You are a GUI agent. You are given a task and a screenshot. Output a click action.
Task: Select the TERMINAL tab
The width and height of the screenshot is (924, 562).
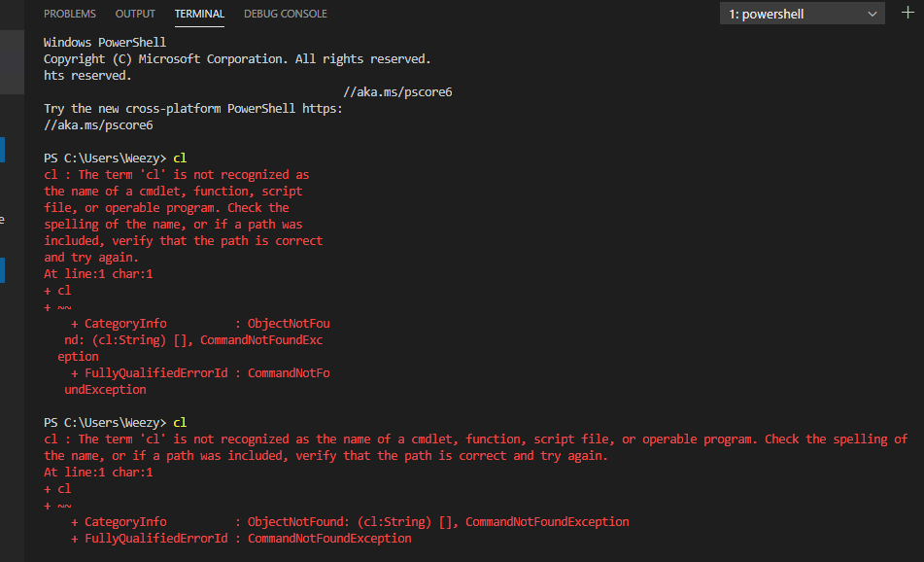tap(199, 14)
